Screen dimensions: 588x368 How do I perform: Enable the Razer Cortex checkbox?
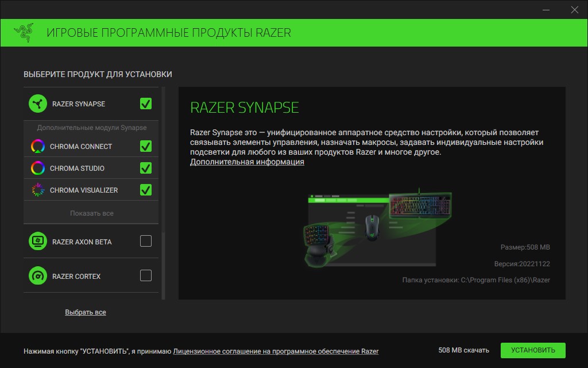[145, 276]
